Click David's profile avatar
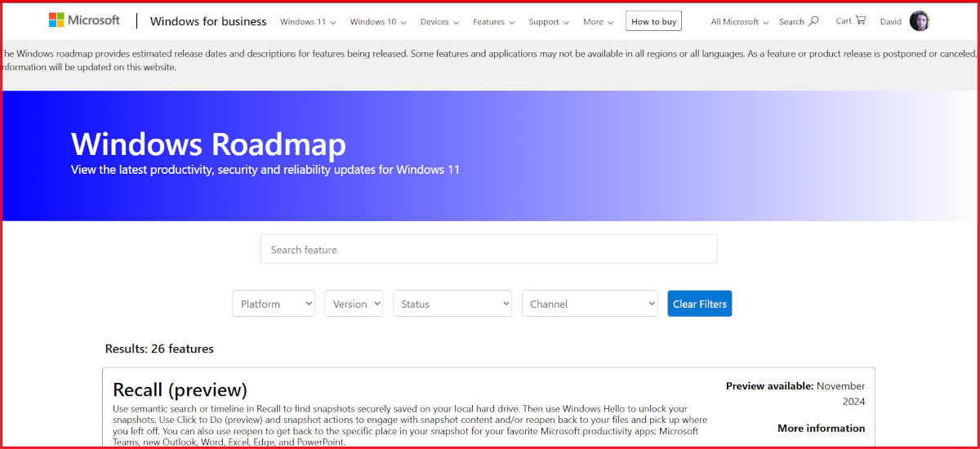980x449 pixels. 919,21
